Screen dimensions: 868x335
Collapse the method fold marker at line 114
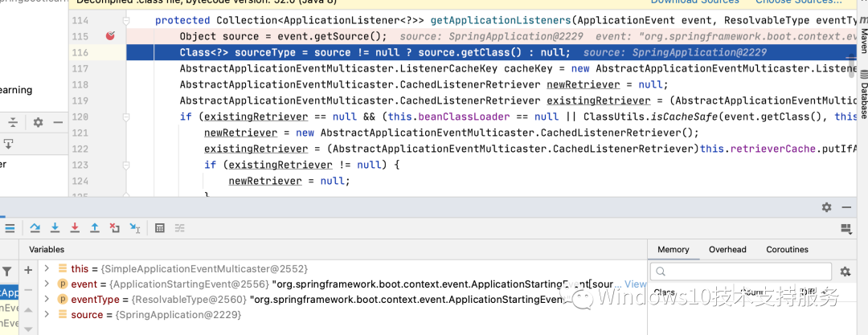126,21
